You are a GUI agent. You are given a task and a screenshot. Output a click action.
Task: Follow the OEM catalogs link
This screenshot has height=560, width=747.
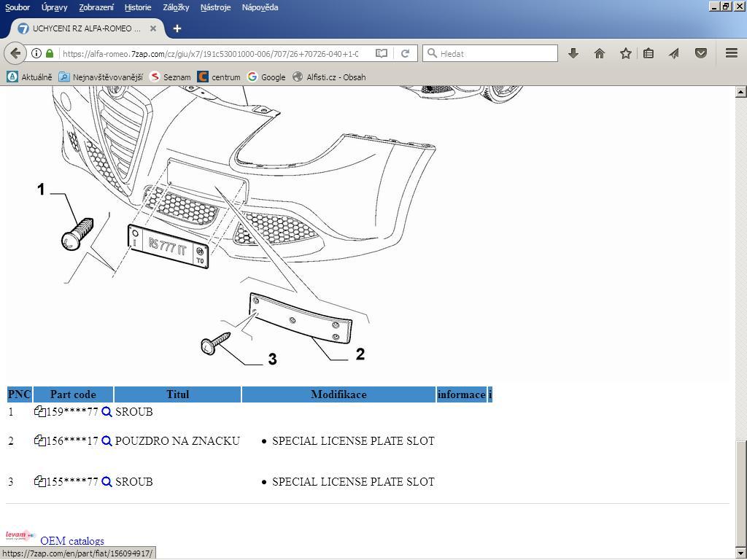72,541
